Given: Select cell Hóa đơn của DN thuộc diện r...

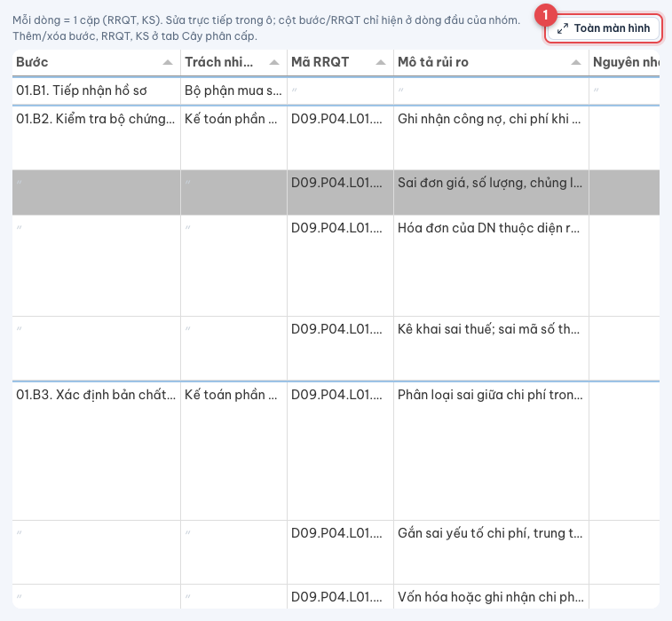Looking at the screenshot, I should coord(491,265).
